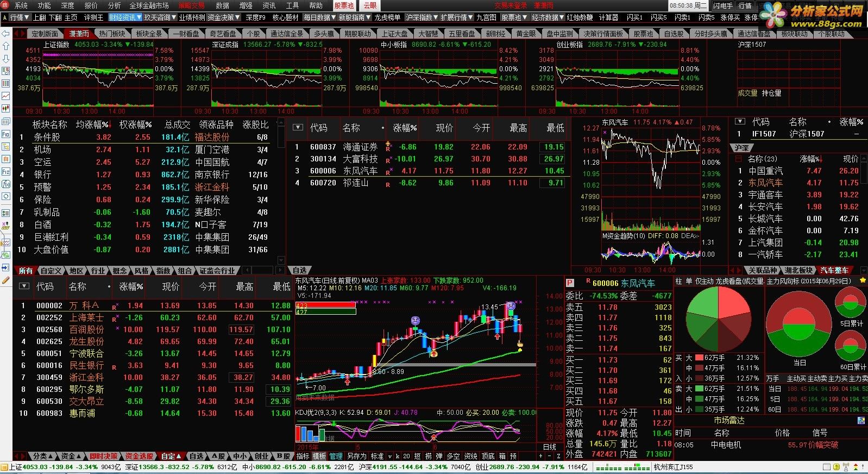
Task: Click the 九宫图 toolbar button
Action: coord(487,17)
